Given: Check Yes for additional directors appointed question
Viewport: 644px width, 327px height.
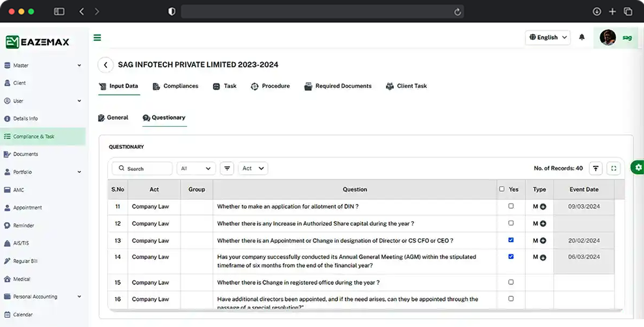Looking at the screenshot, I should click(511, 299).
